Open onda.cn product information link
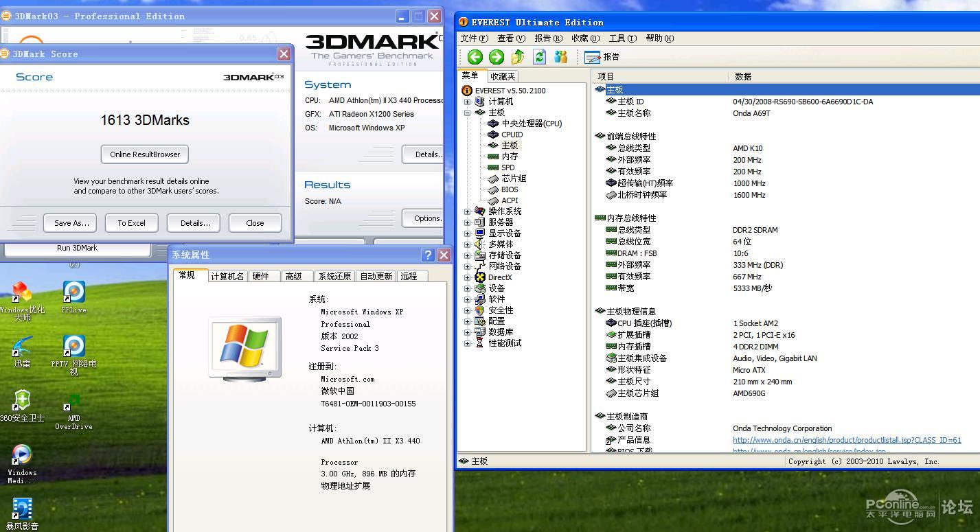The width and height of the screenshot is (980, 532). point(847,440)
